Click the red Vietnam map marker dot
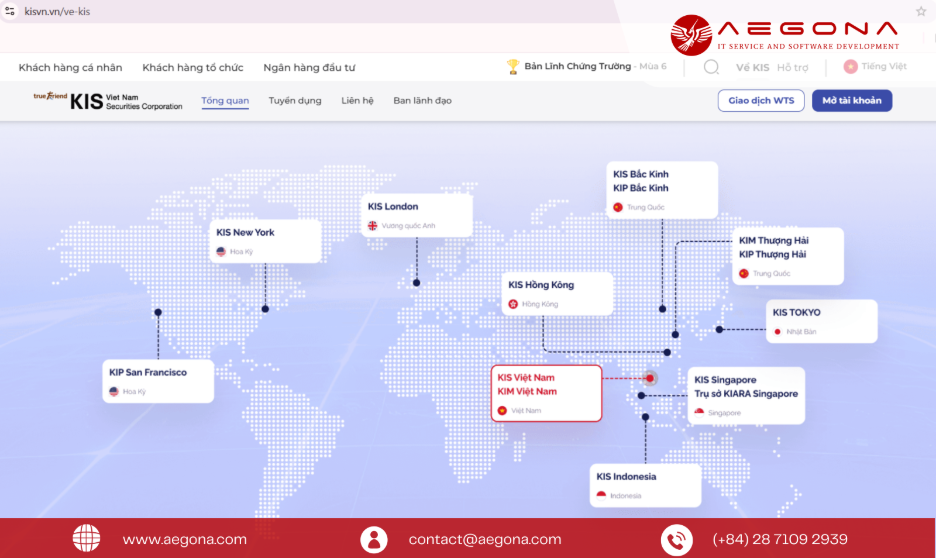The height and width of the screenshot is (558, 936). tap(650, 378)
